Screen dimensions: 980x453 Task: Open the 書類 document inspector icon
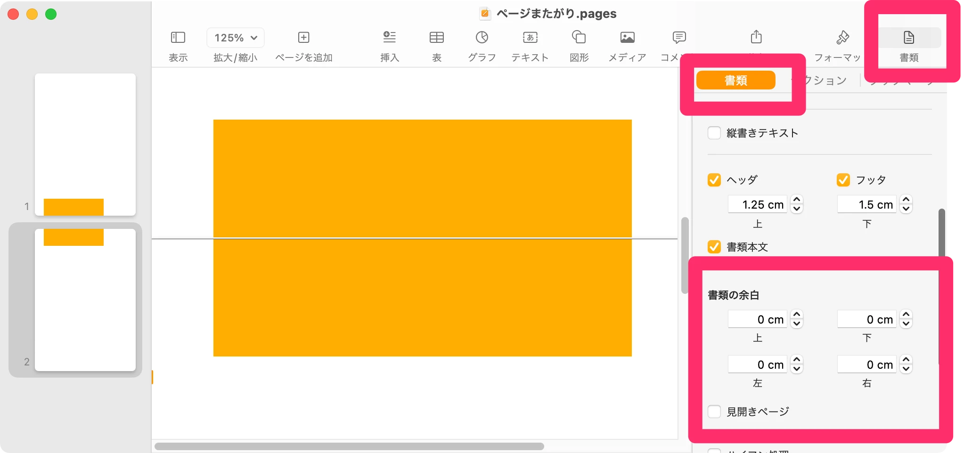tap(909, 37)
